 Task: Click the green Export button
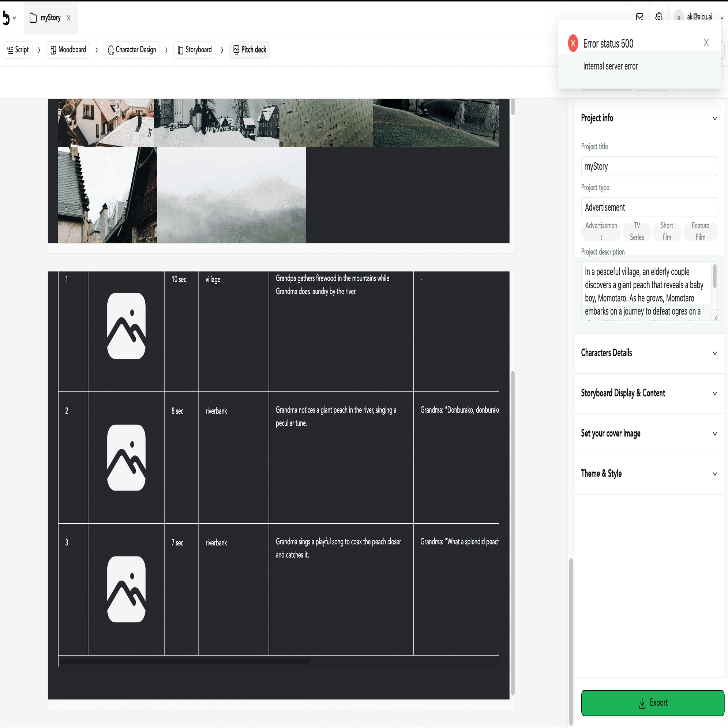652,703
